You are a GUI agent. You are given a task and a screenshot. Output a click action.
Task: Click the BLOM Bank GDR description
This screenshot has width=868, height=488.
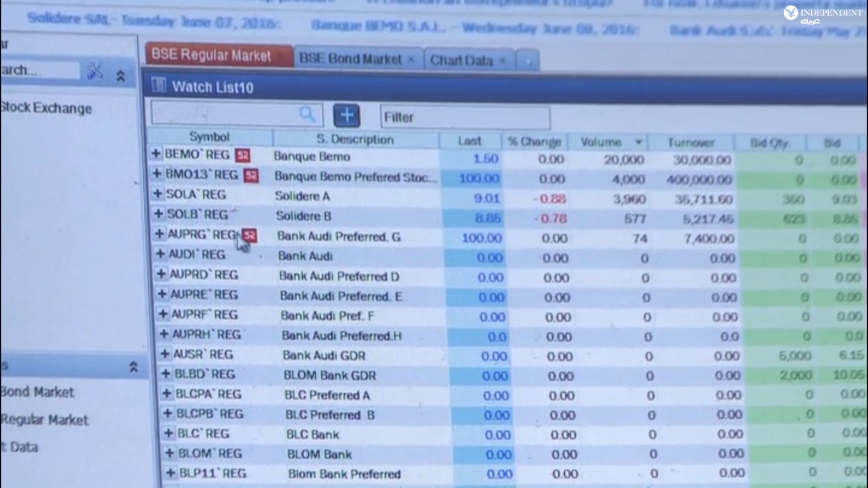pyautogui.click(x=330, y=375)
